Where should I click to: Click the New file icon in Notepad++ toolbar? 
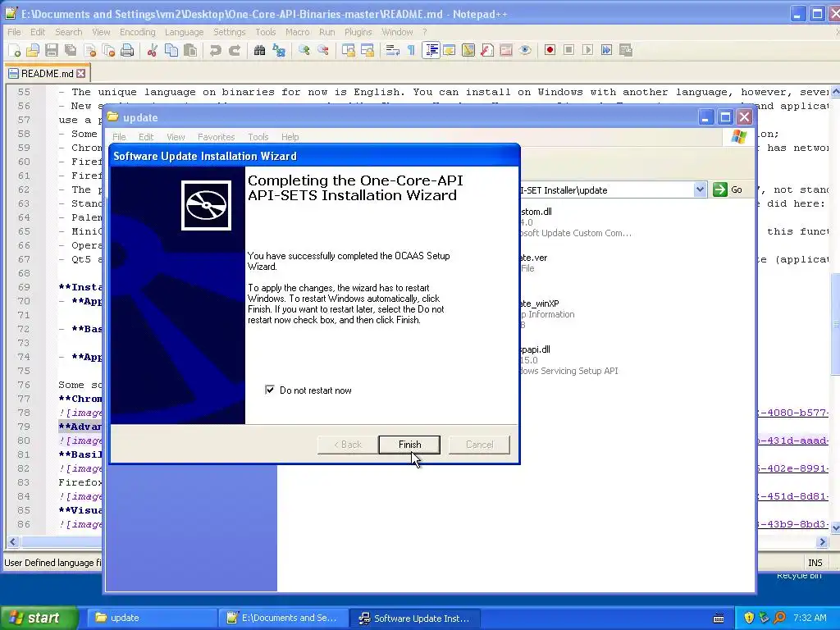coord(15,50)
